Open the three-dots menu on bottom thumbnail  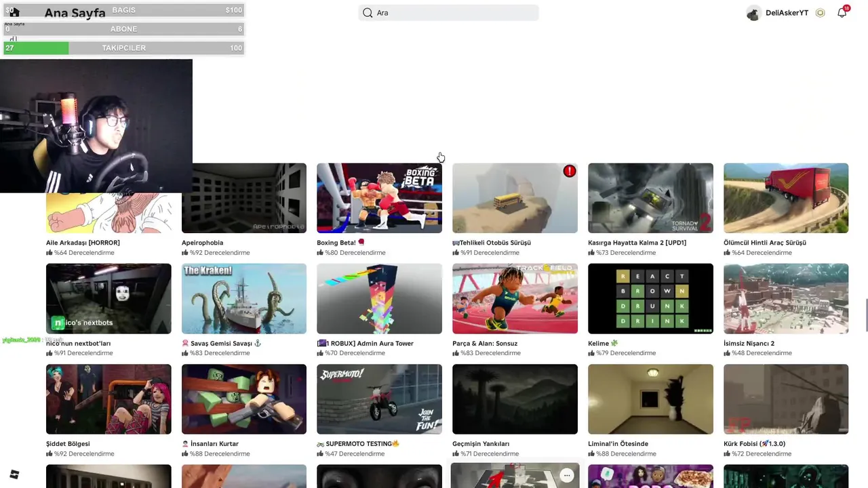click(567, 475)
